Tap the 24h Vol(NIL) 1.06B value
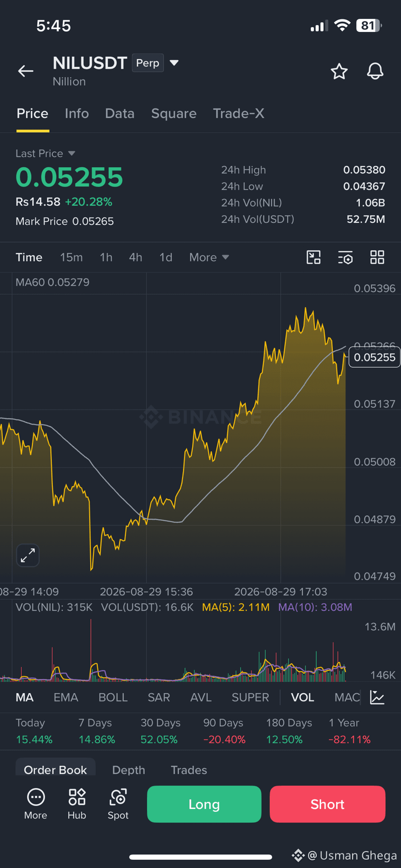The image size is (401, 868). tap(370, 203)
